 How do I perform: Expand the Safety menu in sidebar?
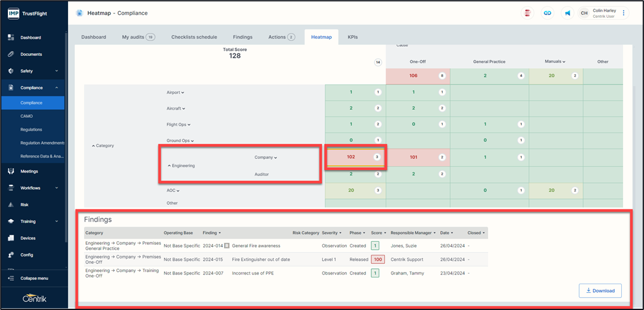(x=56, y=71)
